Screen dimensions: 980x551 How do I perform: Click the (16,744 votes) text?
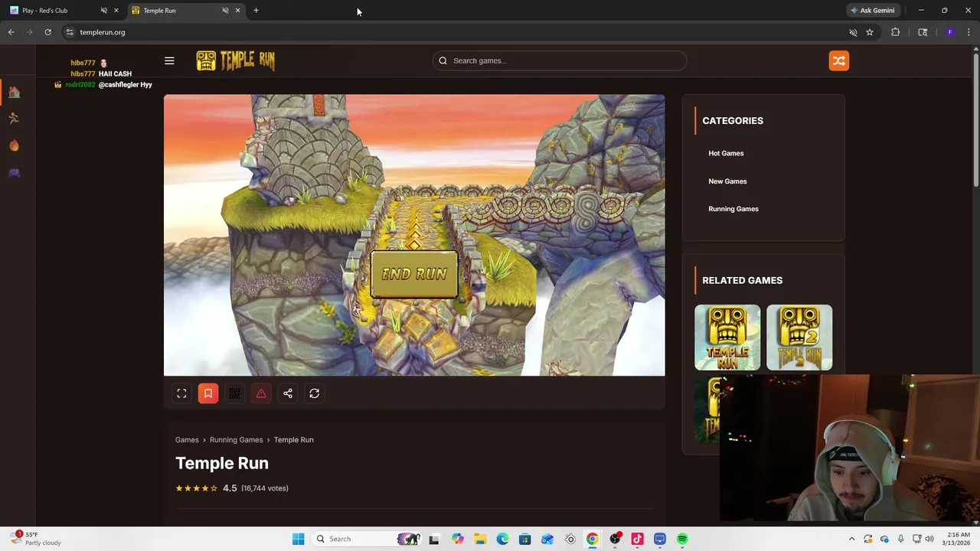pos(265,488)
